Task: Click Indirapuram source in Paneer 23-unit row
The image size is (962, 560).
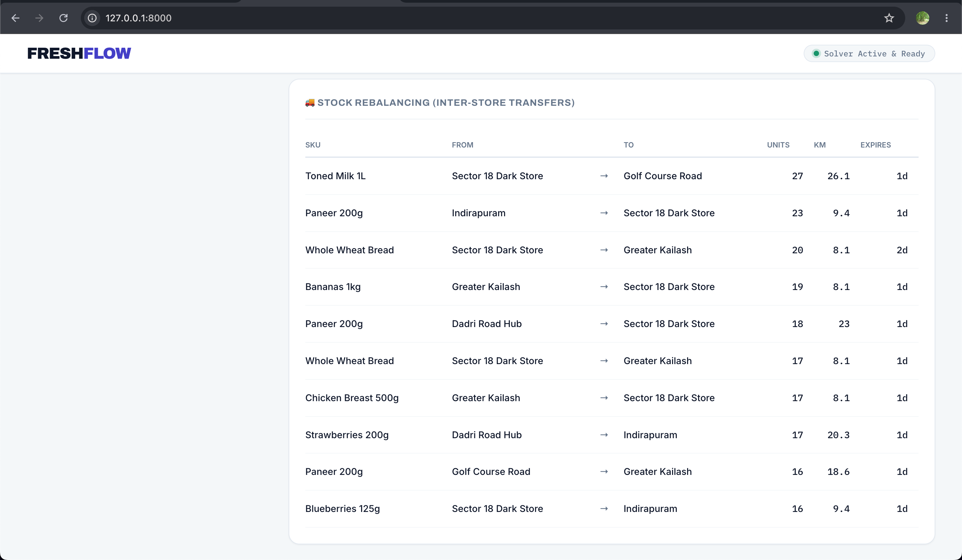Action: [x=478, y=213]
